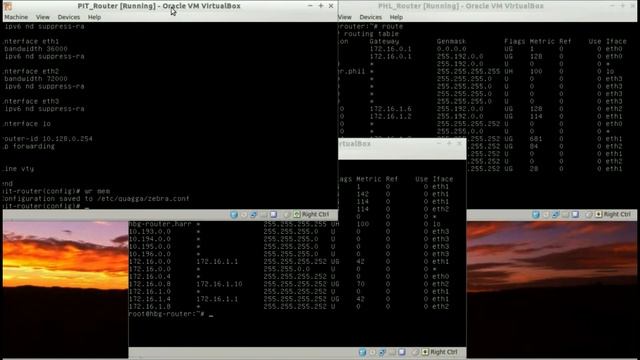Image resolution: width=640 pixels, height=360 pixels.
Task: Open Devices menu in PIT_Router window
Action: 69,17
